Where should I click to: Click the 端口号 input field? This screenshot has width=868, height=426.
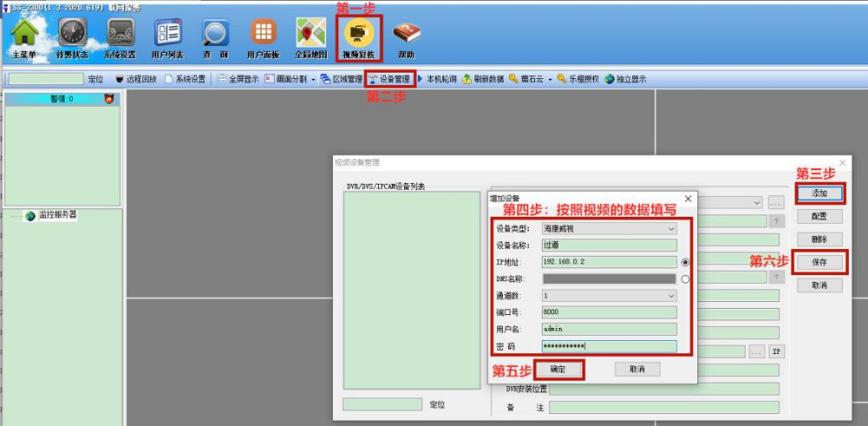coord(609,313)
